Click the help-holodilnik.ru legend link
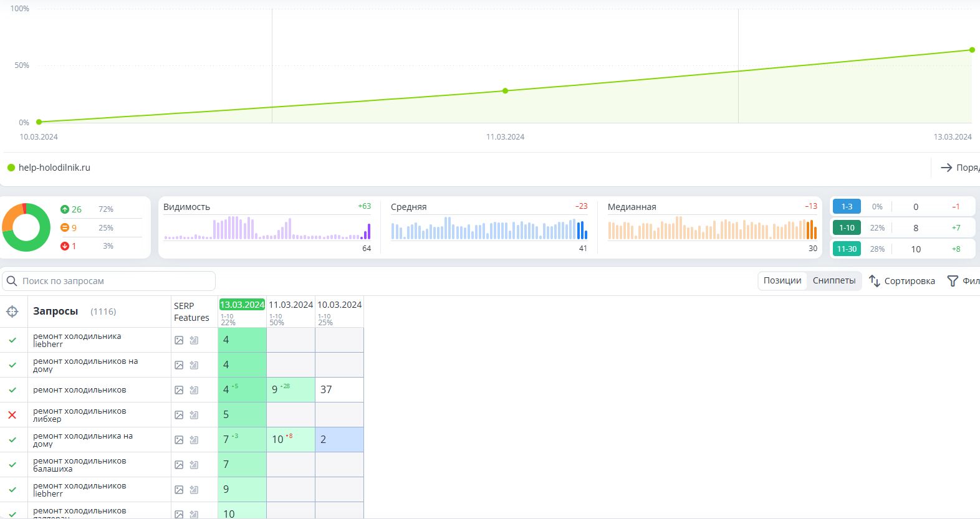The width and height of the screenshot is (980, 519). (x=54, y=168)
